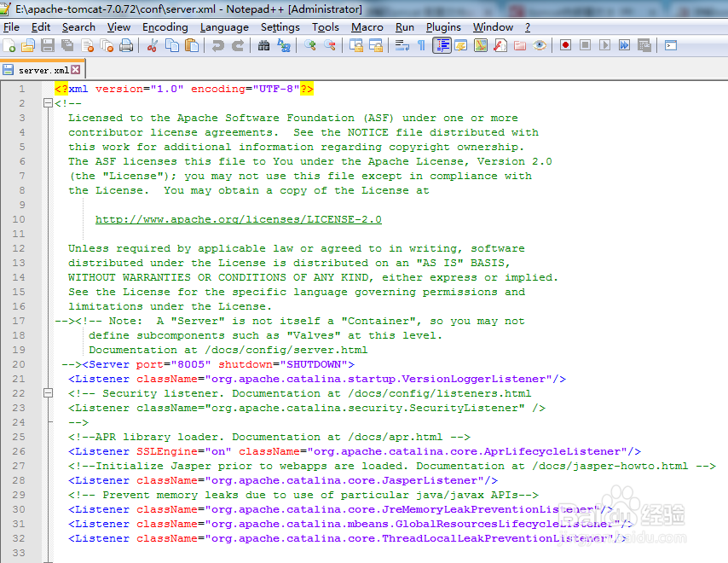Image resolution: width=728 pixels, height=563 pixels.
Task: Play back the recorded macro
Action: [604, 45]
